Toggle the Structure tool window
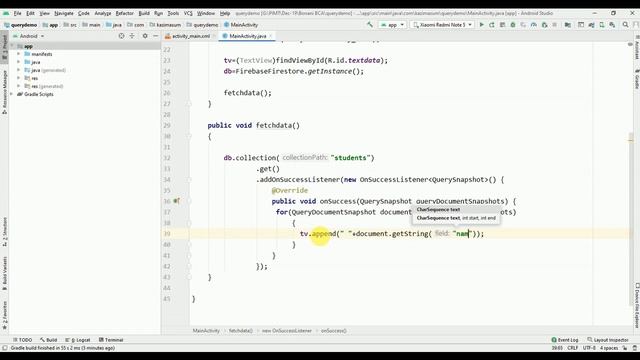 click(4, 231)
